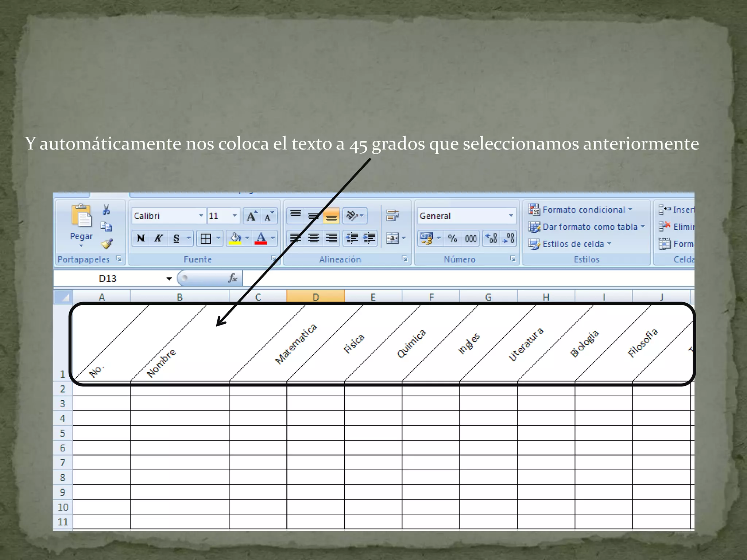
Task: Click the formula bar input
Action: [468, 279]
